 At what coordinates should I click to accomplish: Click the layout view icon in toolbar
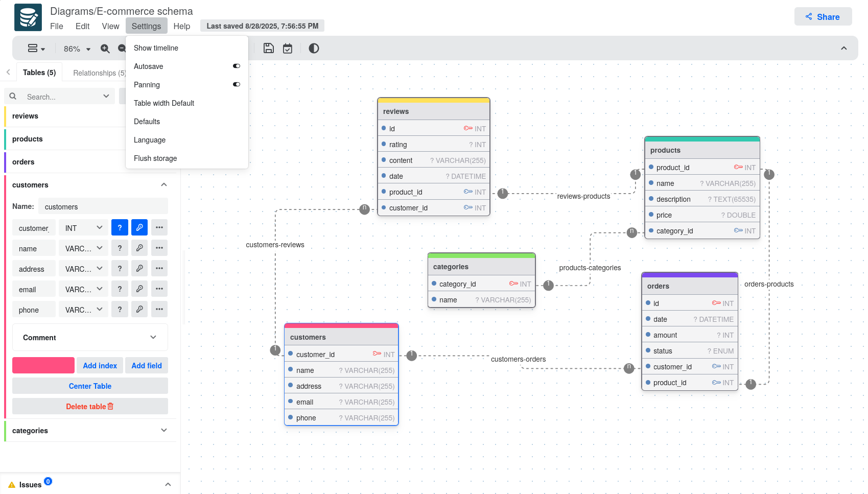[x=36, y=49]
